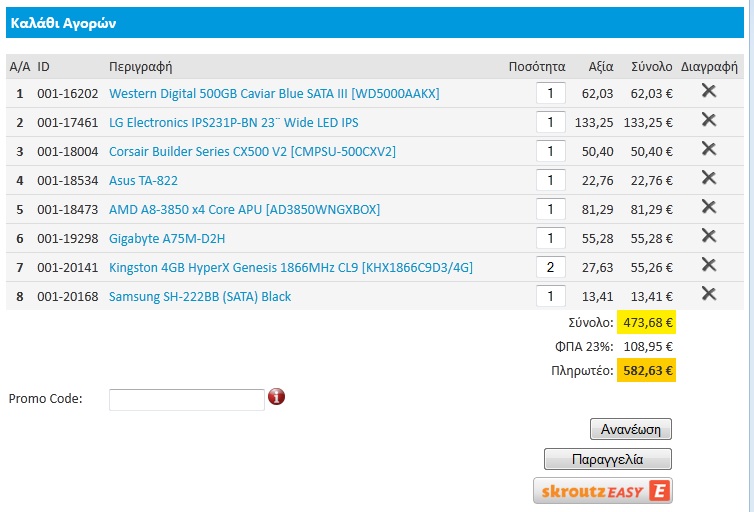Viewport: 754px width, 512px height.
Task: Open LG Electronics IPS231P-BN product link
Action: tap(234, 123)
